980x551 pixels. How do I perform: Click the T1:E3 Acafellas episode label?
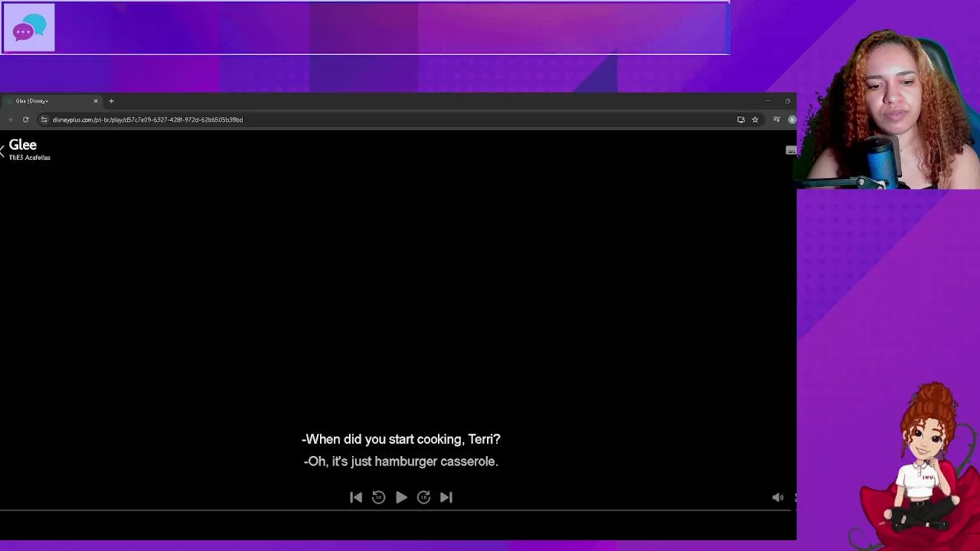(30, 158)
